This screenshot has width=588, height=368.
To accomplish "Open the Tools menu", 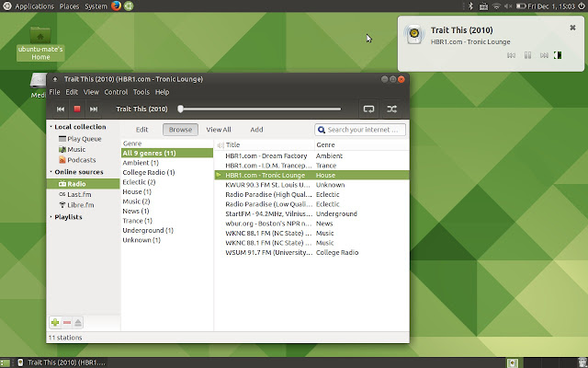I will [141, 92].
